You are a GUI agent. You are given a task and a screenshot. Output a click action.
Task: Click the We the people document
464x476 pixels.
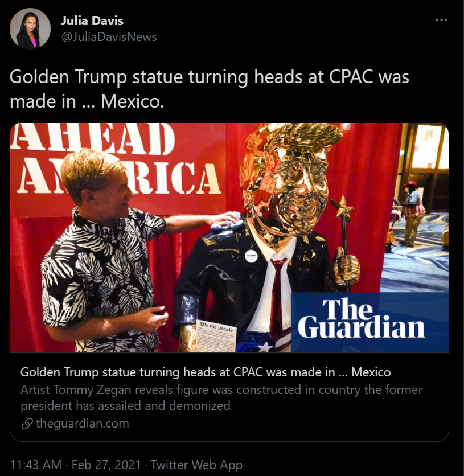(216, 336)
